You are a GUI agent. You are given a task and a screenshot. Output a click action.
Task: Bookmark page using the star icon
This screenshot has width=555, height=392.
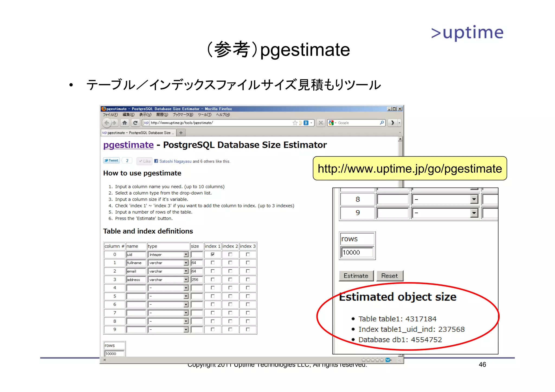[x=295, y=123]
